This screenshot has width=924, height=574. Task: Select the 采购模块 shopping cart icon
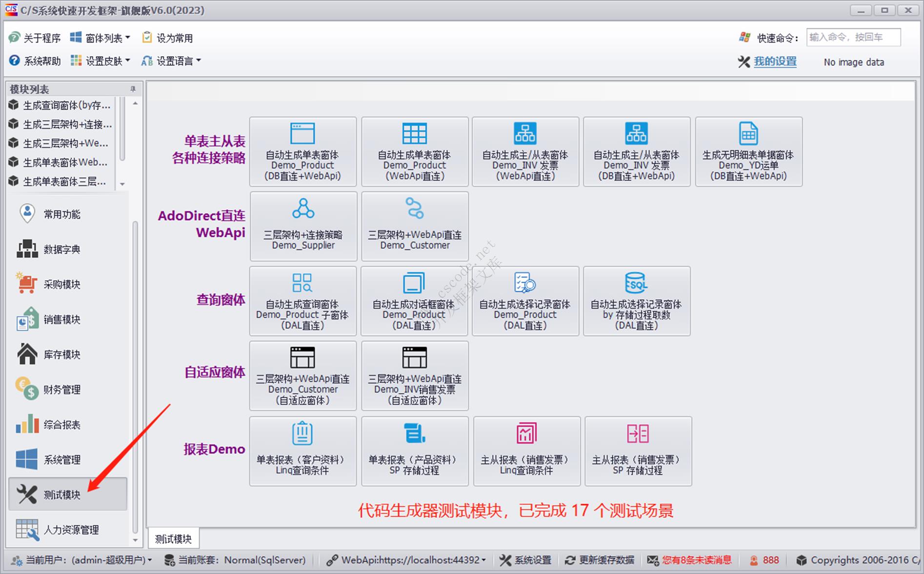coord(27,284)
